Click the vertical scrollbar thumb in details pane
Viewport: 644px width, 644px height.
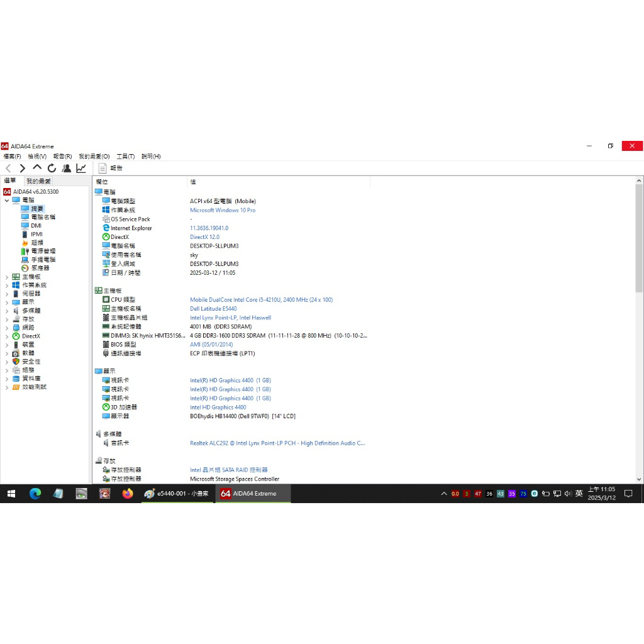click(x=639, y=238)
